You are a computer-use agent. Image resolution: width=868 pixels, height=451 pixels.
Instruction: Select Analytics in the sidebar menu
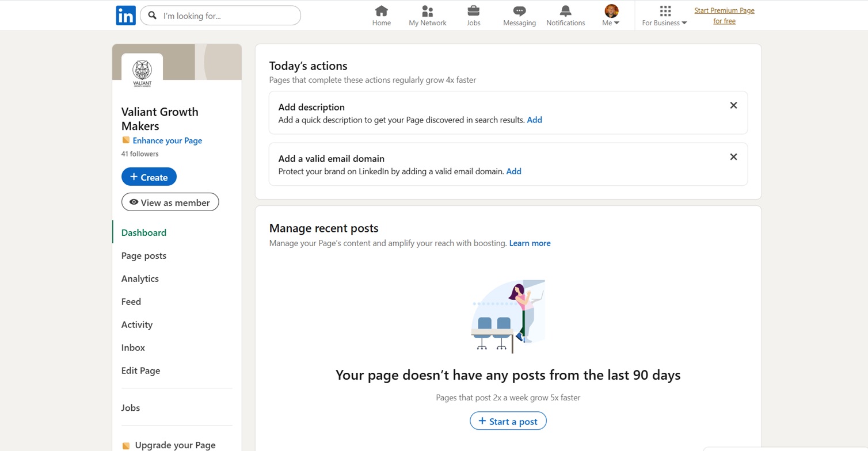pyautogui.click(x=140, y=278)
